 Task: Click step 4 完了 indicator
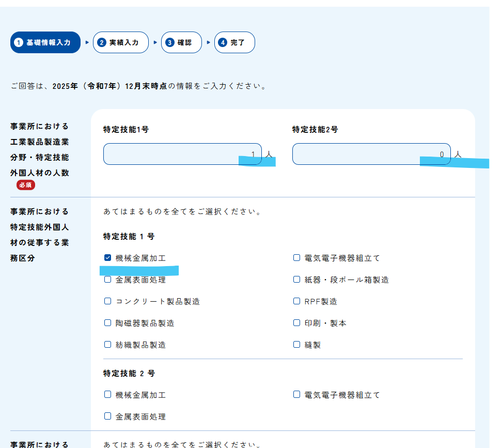click(234, 42)
